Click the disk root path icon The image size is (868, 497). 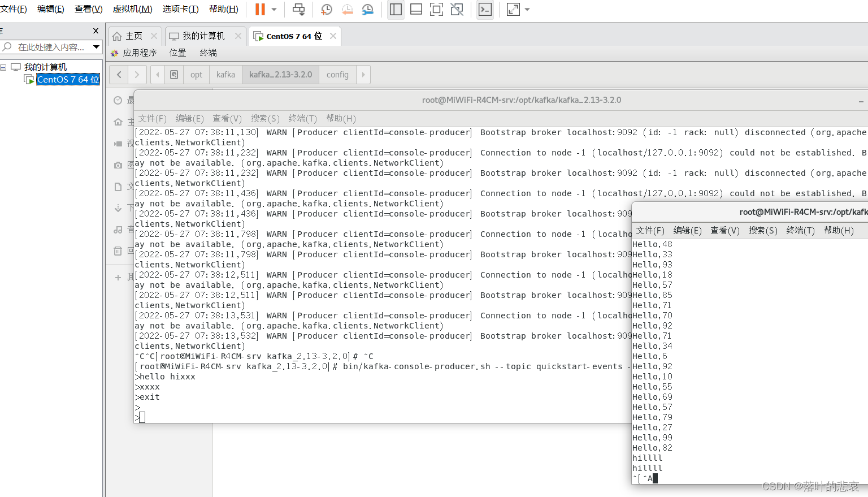[174, 75]
